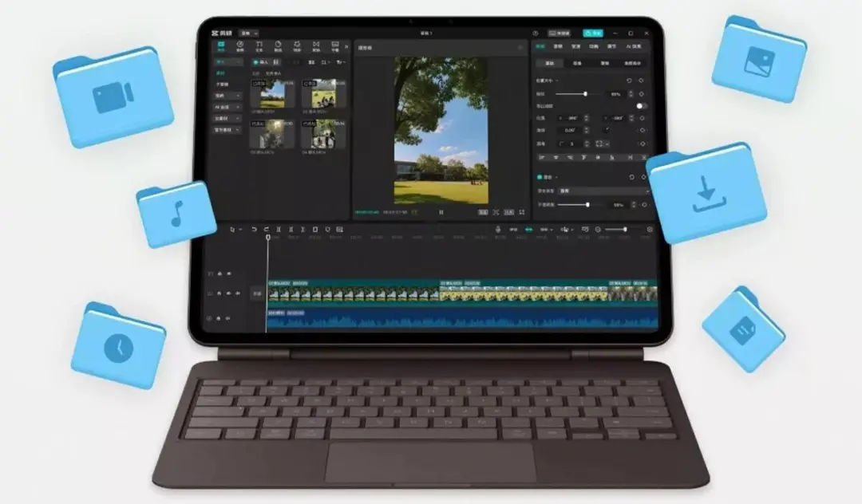The image size is (862, 504).
Task: Lock the main video track
Action: 219,293
